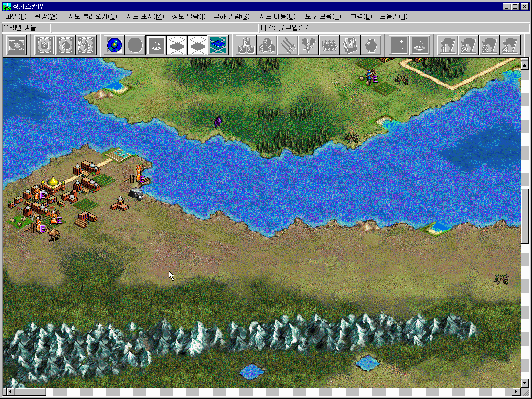Click the single crown ruler icon
Image resolution: width=532 pixels, height=399 pixels.
tap(45, 45)
